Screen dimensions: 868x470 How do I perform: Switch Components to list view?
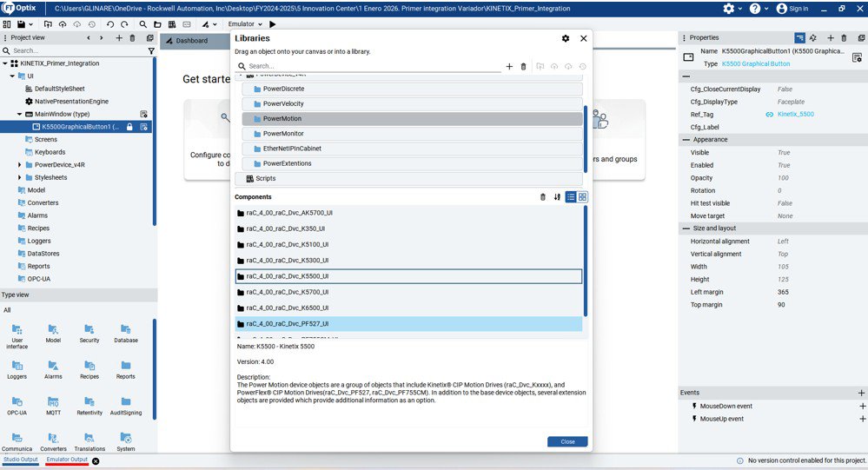click(571, 197)
